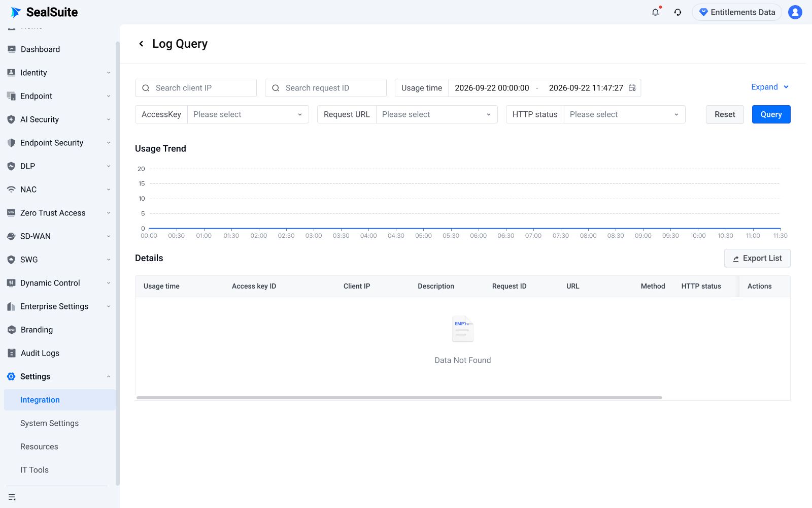This screenshot has width=812, height=508.
Task: Open the notifications bell icon
Action: pos(655,12)
